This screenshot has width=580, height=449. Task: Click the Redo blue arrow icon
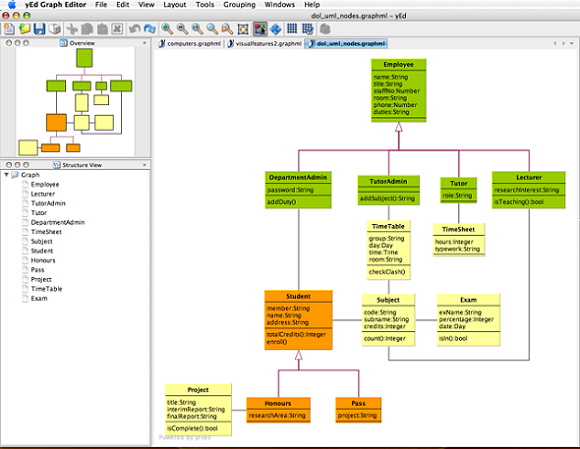coord(149,29)
